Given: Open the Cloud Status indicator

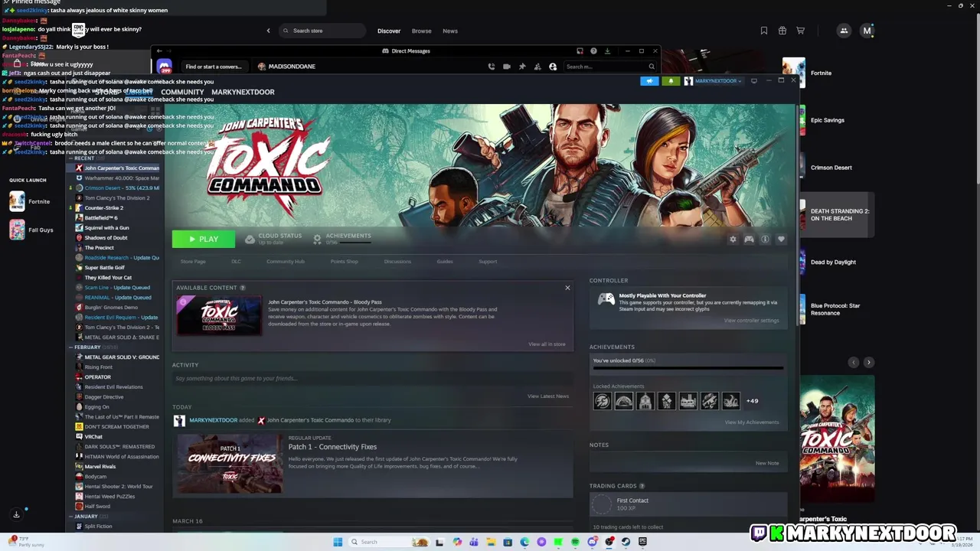Looking at the screenshot, I should click(x=273, y=239).
